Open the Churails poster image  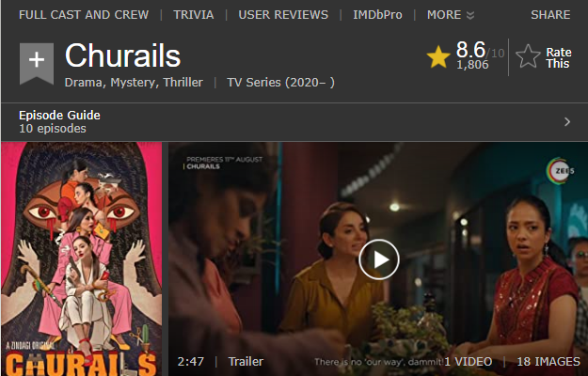tap(81, 258)
